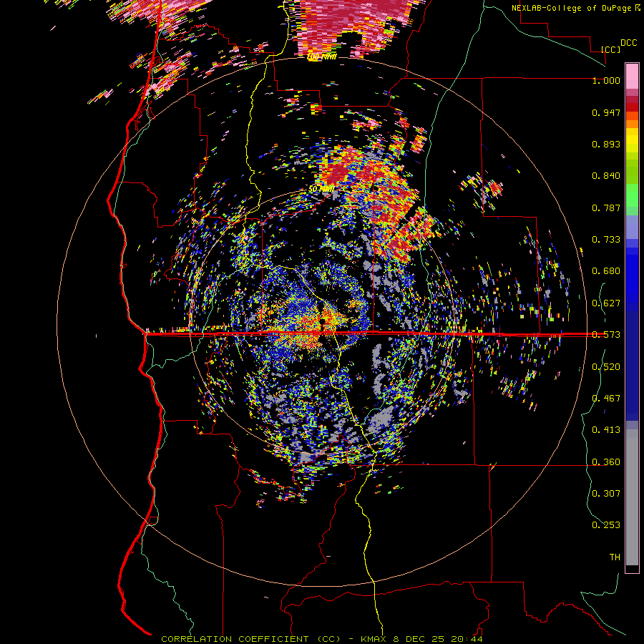Click the 0.413 scale value
The height and width of the screenshot is (644, 644).
606,430
